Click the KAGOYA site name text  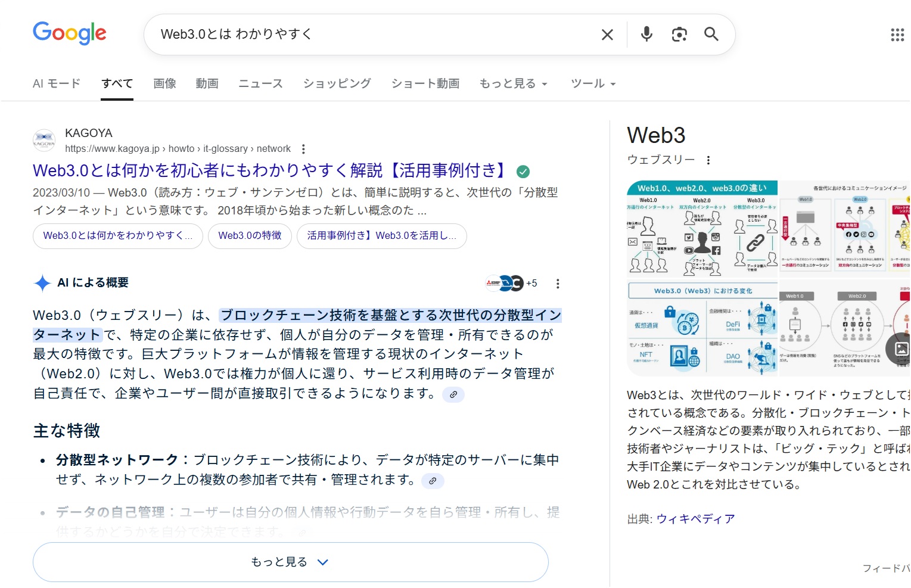[89, 133]
